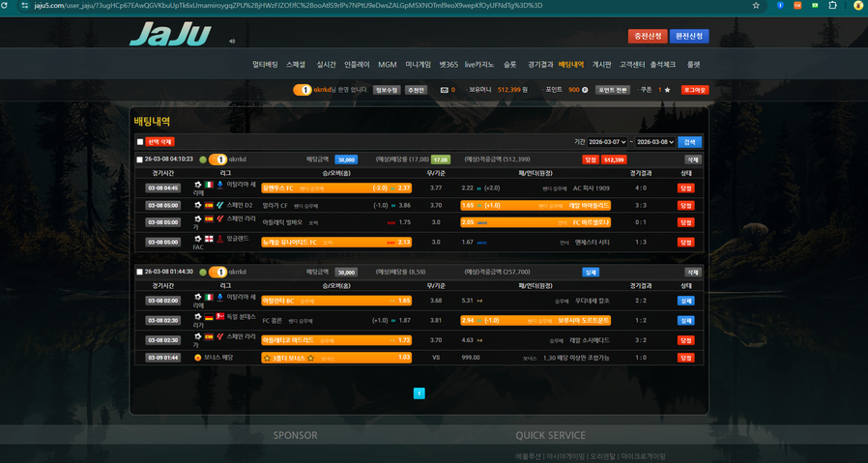Open messages via the envelope icon
This screenshot has height=463, width=868.
point(445,90)
